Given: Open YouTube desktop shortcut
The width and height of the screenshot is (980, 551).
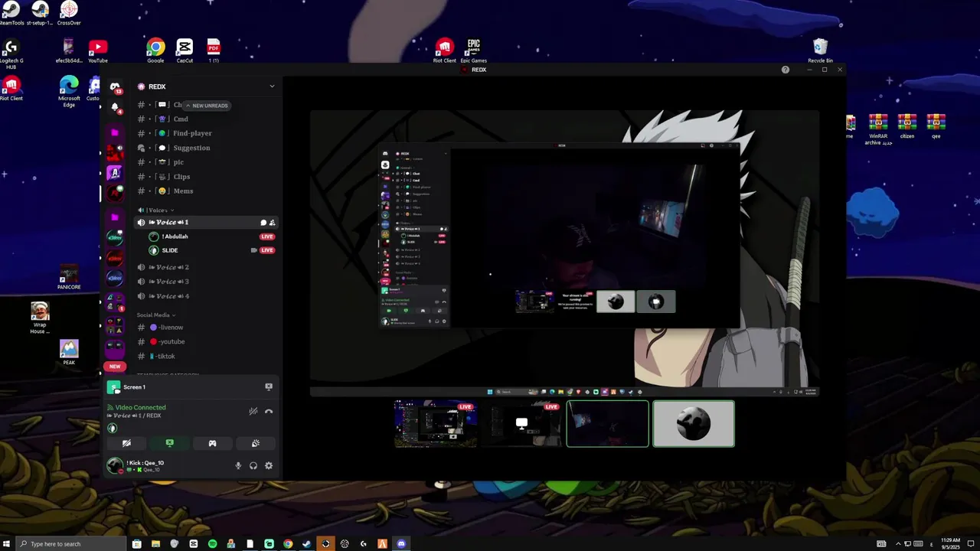Looking at the screenshot, I should click(x=97, y=51).
